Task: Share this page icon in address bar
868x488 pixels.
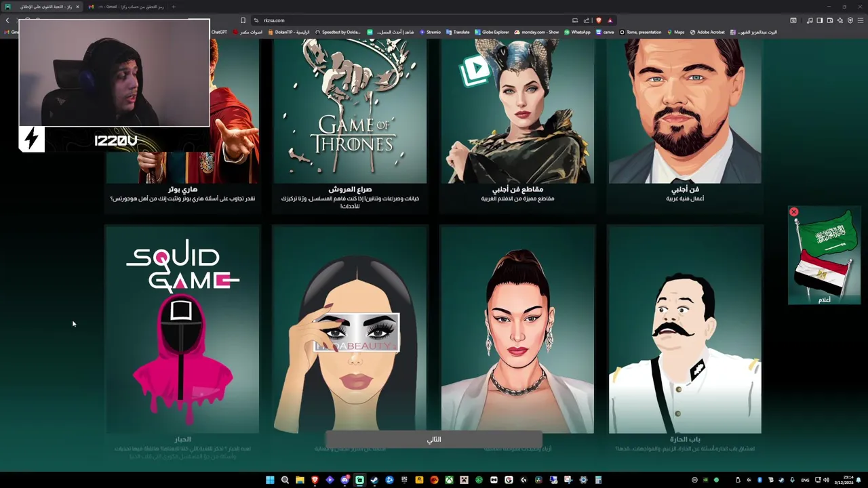Action: (x=587, y=20)
